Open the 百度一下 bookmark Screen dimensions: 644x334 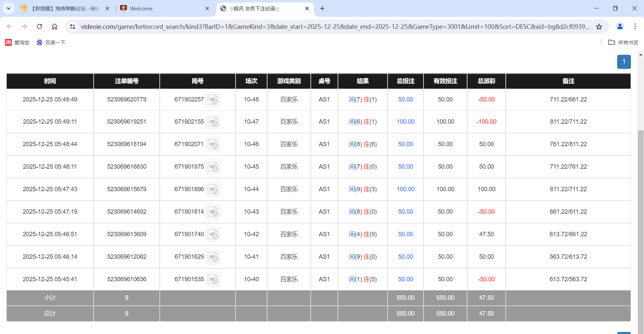point(51,42)
